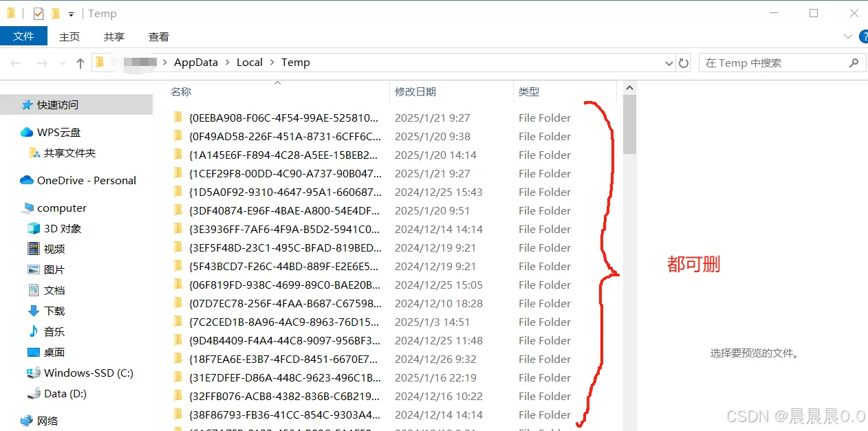Go up one folder level
The image size is (868, 431).
[x=80, y=63]
